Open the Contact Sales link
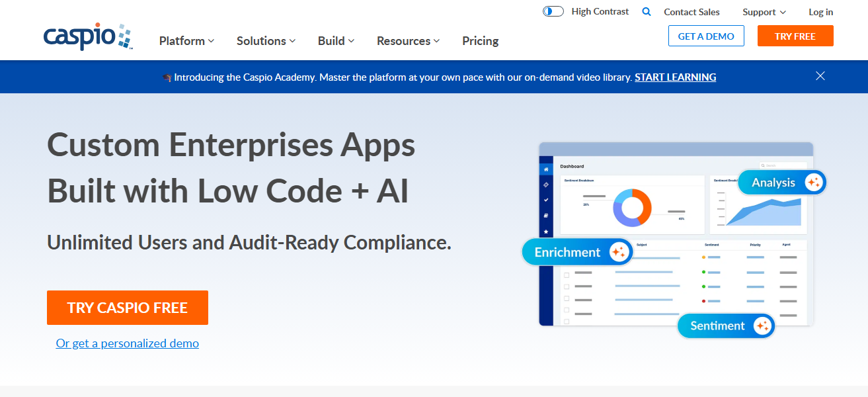 tap(691, 12)
